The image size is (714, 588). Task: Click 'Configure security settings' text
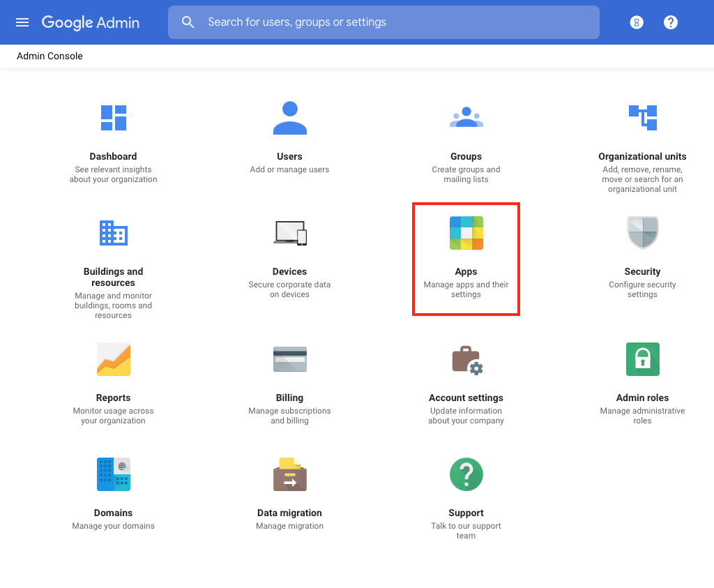(x=642, y=289)
